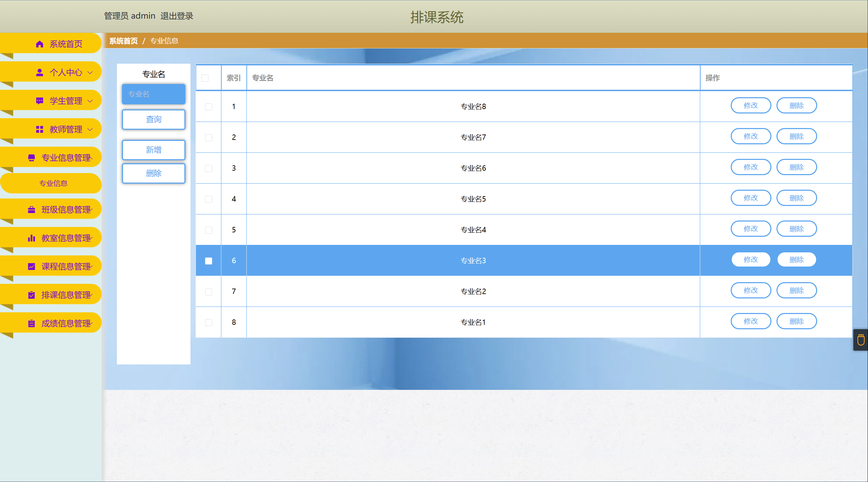Open the 成绩信息管理 menu in the sidebar

[66, 323]
